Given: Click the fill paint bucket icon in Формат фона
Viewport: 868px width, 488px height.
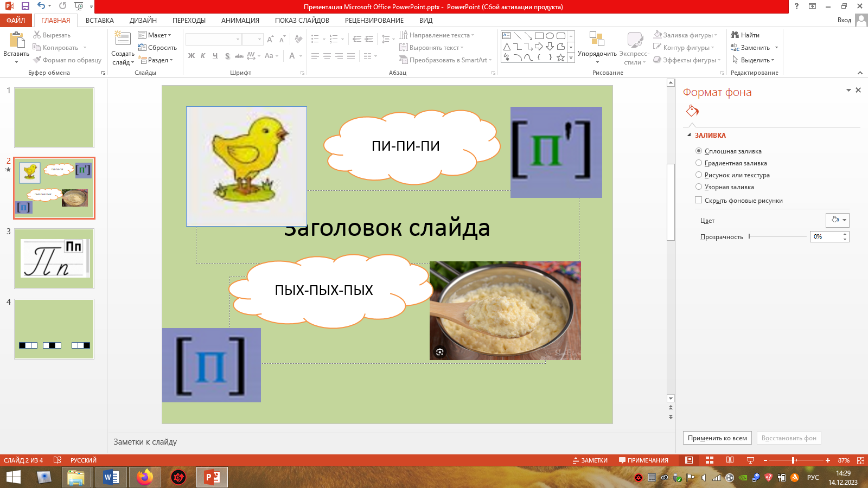Looking at the screenshot, I should pyautogui.click(x=692, y=111).
